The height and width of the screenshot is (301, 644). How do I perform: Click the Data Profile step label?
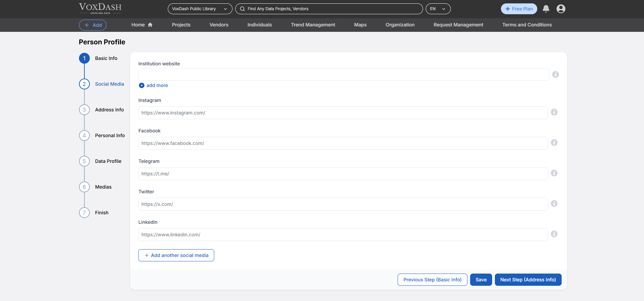108,161
